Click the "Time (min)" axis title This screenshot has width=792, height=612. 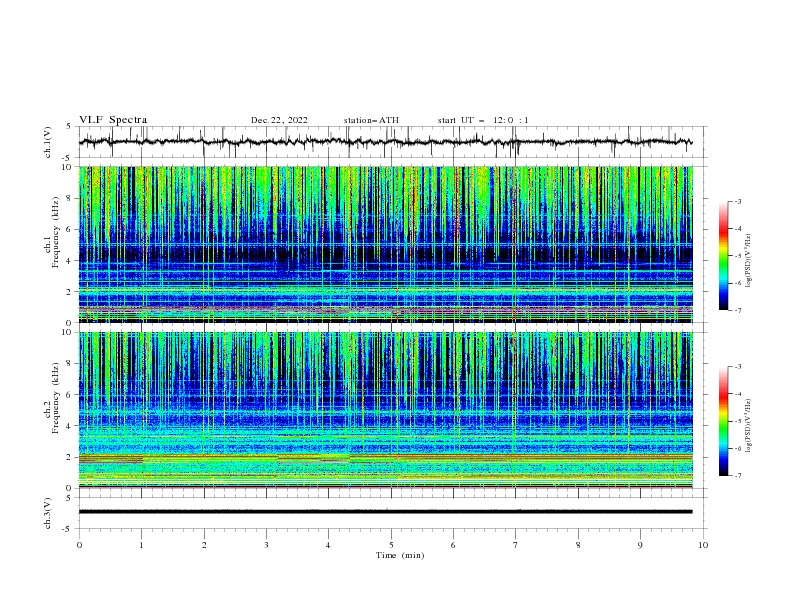pos(400,555)
